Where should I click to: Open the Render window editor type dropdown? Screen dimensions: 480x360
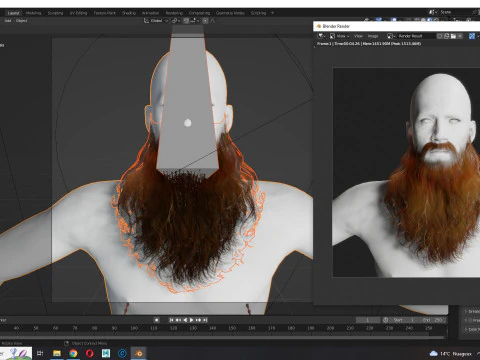click(321, 36)
